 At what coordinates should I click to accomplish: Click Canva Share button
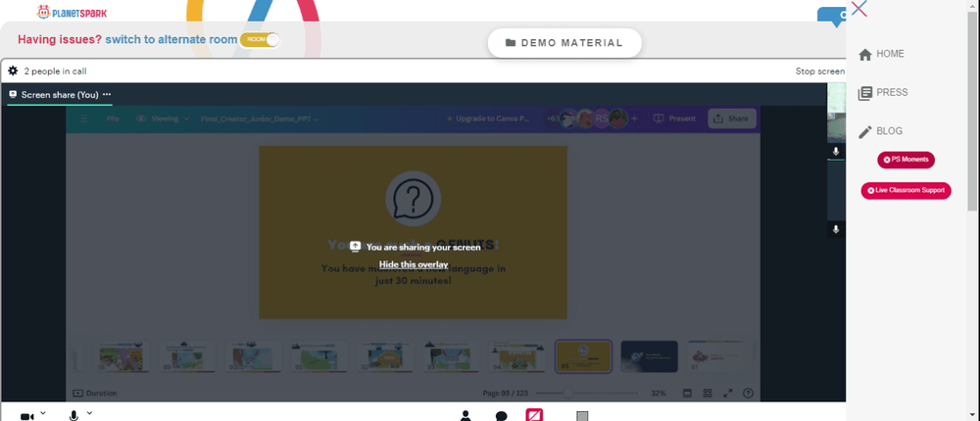click(x=731, y=118)
